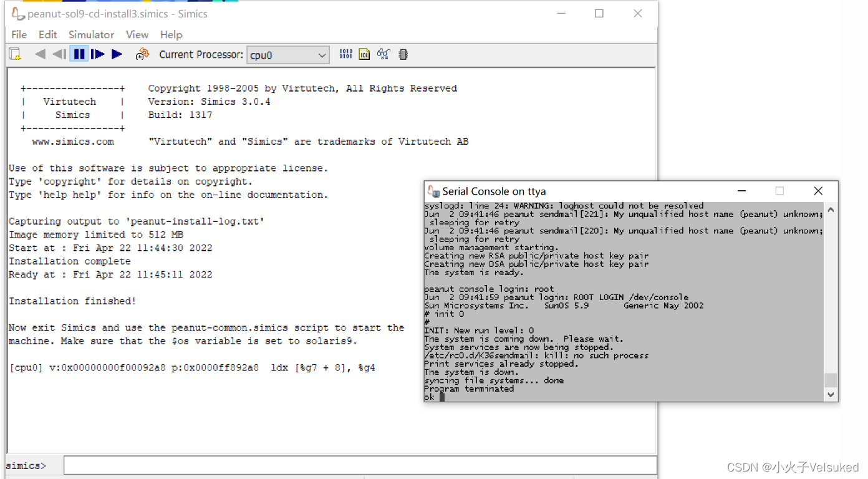Click the memory chip toolbar icon
This screenshot has height=479, width=868.
402,54
